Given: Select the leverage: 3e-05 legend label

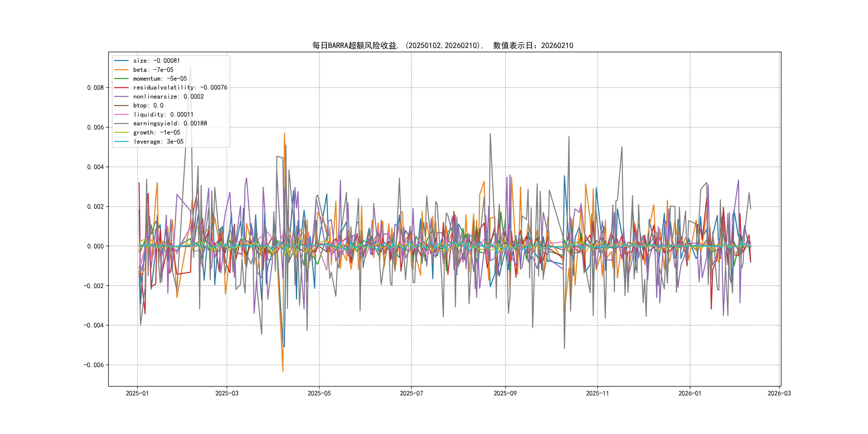Looking at the screenshot, I should click(158, 141).
